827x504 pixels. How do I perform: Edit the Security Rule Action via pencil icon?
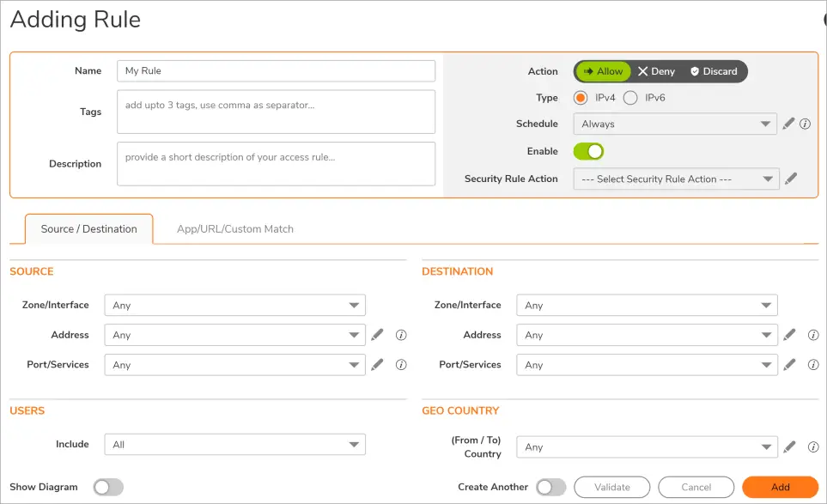791,179
